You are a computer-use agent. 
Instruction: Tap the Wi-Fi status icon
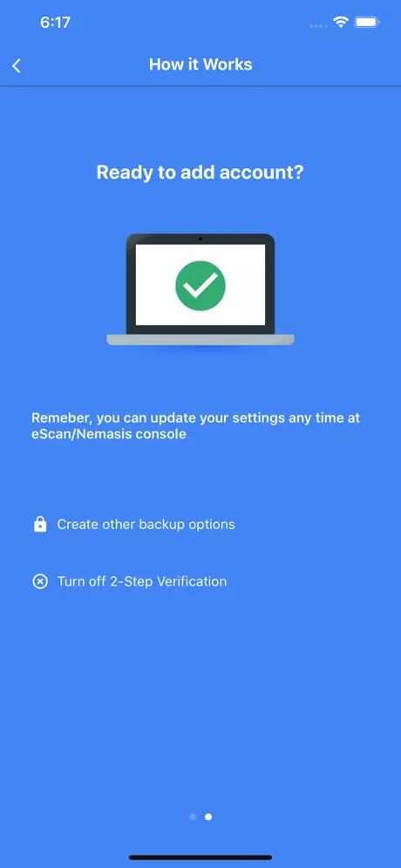340,22
